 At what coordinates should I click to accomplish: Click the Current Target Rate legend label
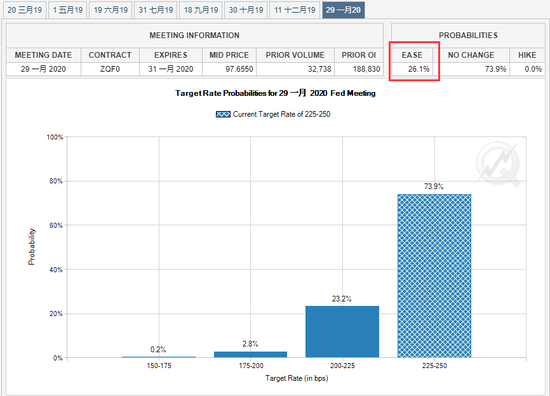(x=282, y=114)
